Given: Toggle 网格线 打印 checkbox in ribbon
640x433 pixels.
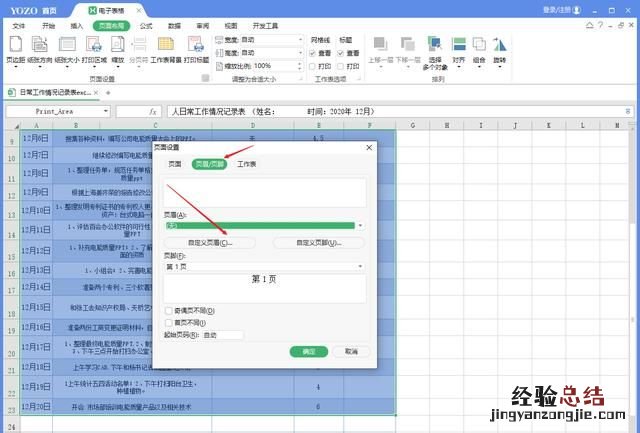Looking at the screenshot, I should [312, 66].
